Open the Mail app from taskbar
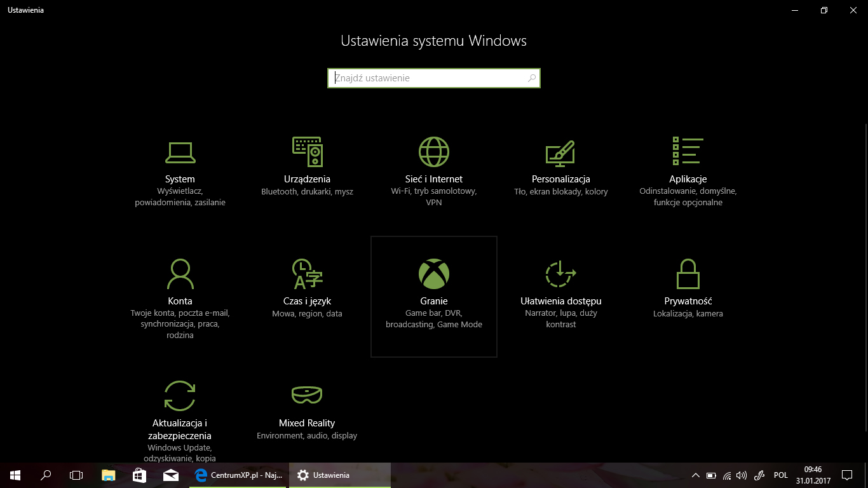The image size is (868, 488). coord(170,475)
